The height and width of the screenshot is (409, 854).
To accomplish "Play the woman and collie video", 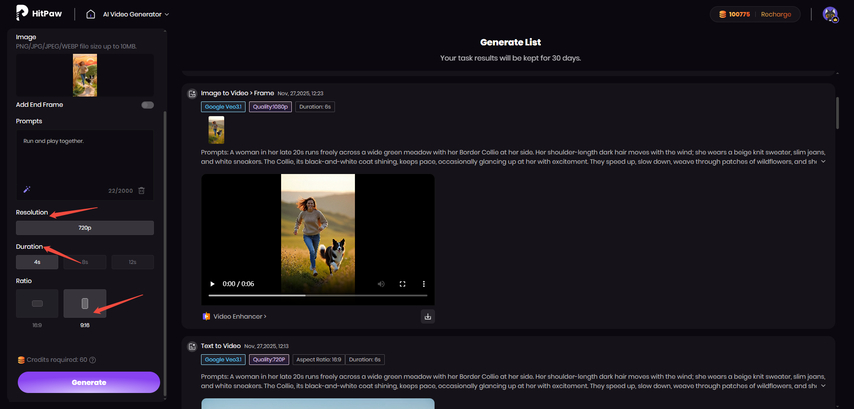I will tap(212, 284).
